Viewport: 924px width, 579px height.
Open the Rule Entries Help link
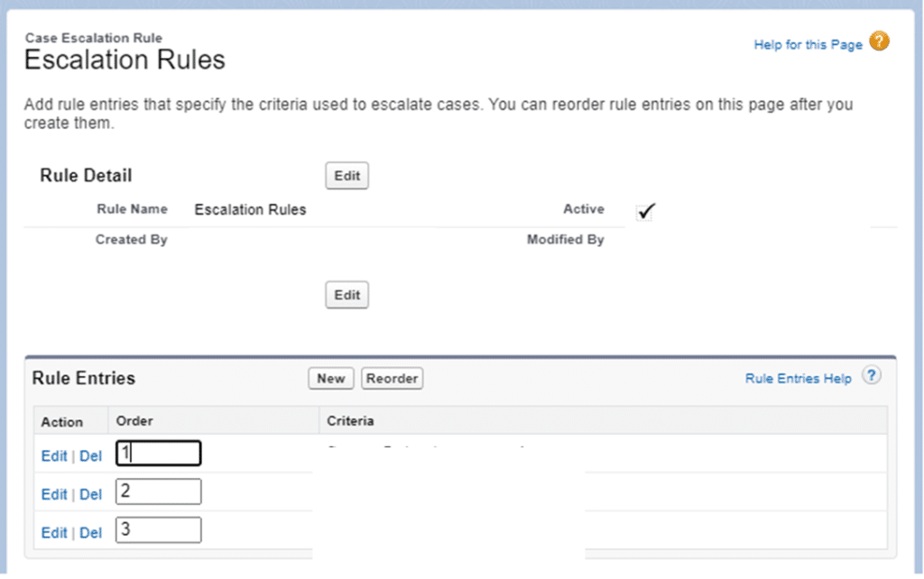pos(798,379)
